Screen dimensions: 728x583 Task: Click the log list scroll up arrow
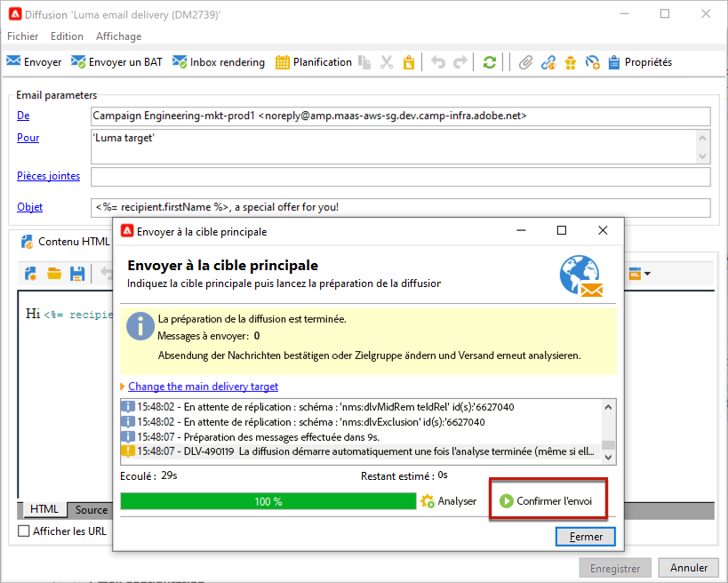tap(608, 407)
